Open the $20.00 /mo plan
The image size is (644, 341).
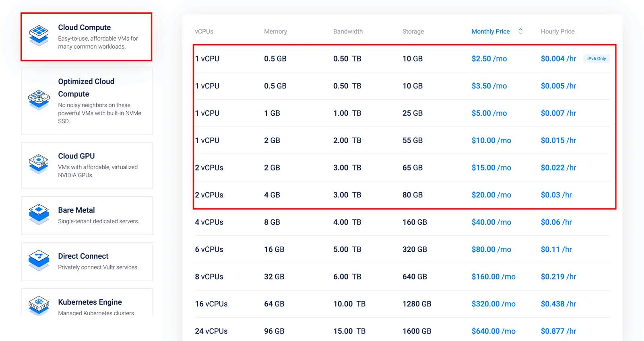coord(491,195)
